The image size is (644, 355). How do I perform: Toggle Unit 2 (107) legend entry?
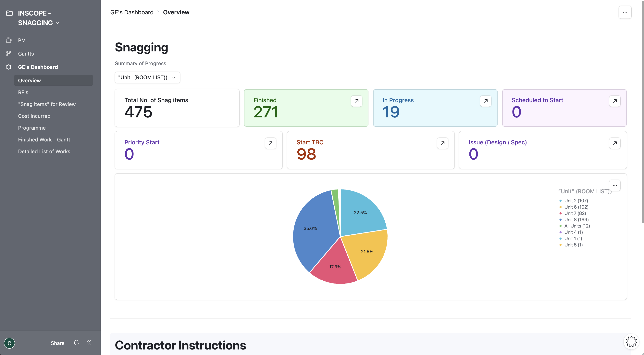coord(574,201)
